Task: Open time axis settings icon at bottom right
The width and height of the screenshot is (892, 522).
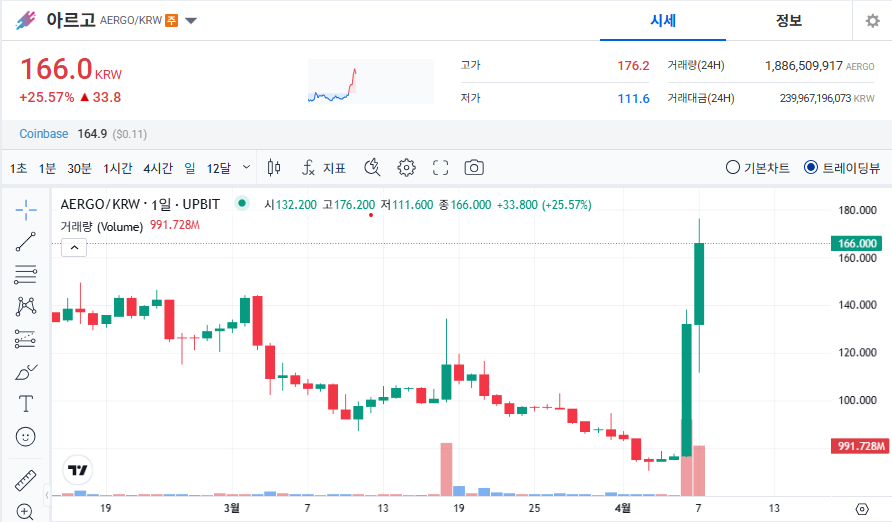Action: click(862, 508)
